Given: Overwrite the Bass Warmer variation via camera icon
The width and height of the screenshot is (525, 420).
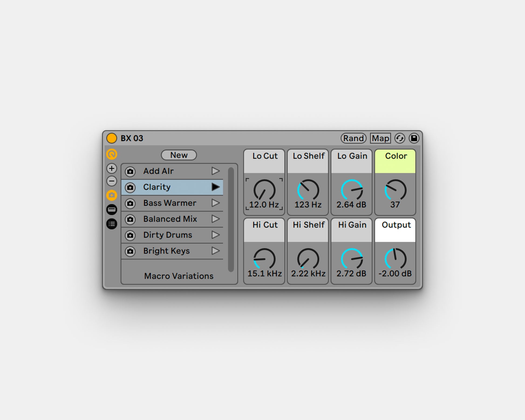Looking at the screenshot, I should coord(130,203).
